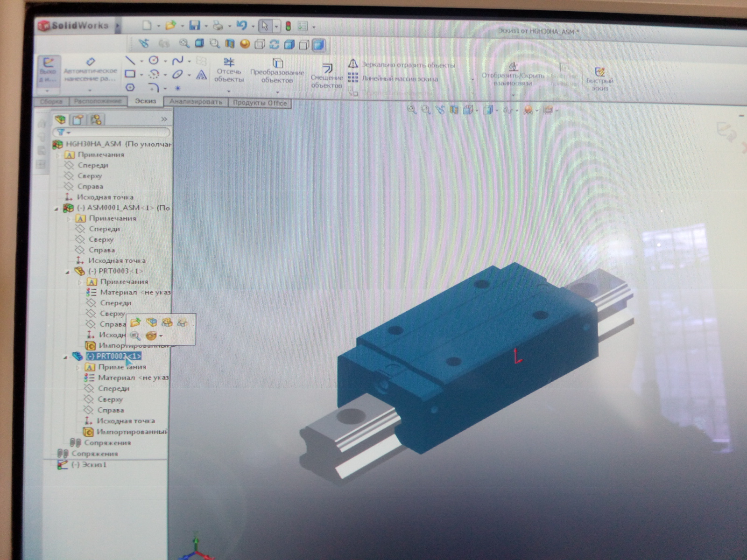This screenshot has height=560, width=747.
Task: Select the (-) Эскиз1 sketch item in the tree
Action: (82, 465)
